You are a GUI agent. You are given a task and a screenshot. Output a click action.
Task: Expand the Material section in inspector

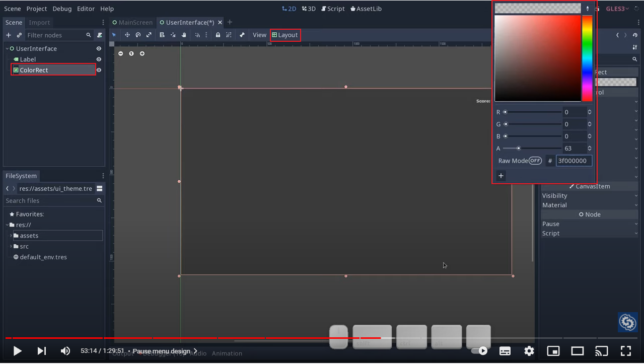pos(590,205)
